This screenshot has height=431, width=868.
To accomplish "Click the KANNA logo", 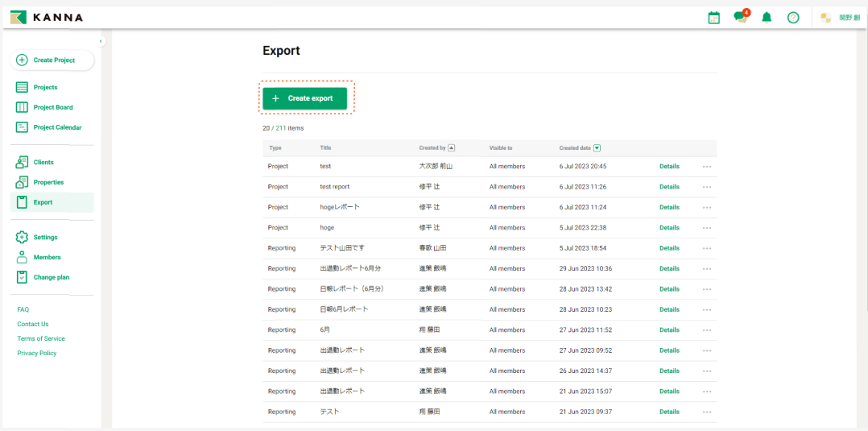I will [47, 18].
